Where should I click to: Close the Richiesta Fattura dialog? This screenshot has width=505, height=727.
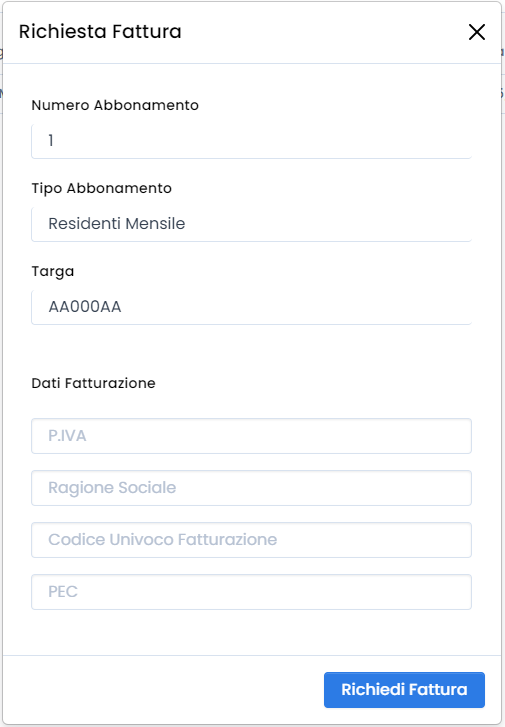(x=477, y=32)
